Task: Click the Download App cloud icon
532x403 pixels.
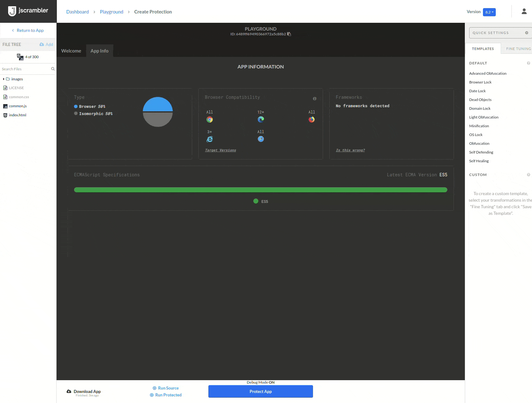Action: coord(69,391)
